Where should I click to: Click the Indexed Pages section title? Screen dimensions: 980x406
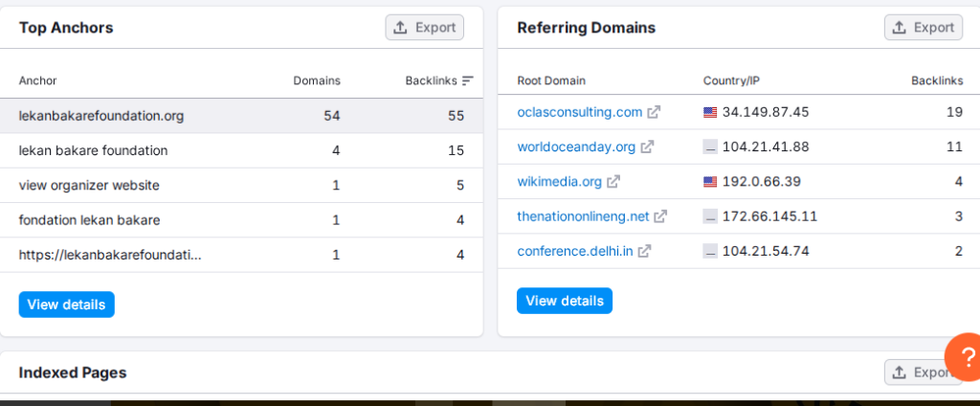[x=73, y=372]
